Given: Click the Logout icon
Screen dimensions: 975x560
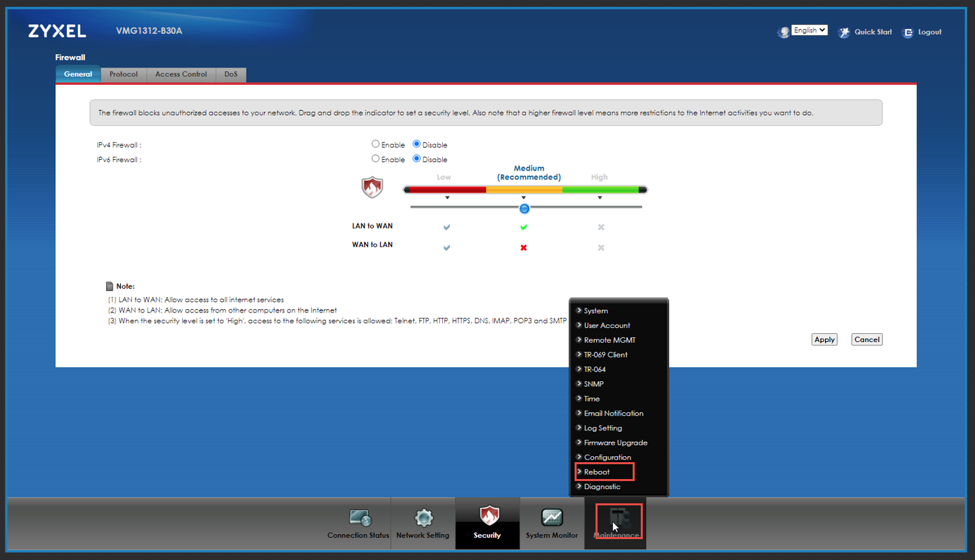Looking at the screenshot, I should 908,32.
